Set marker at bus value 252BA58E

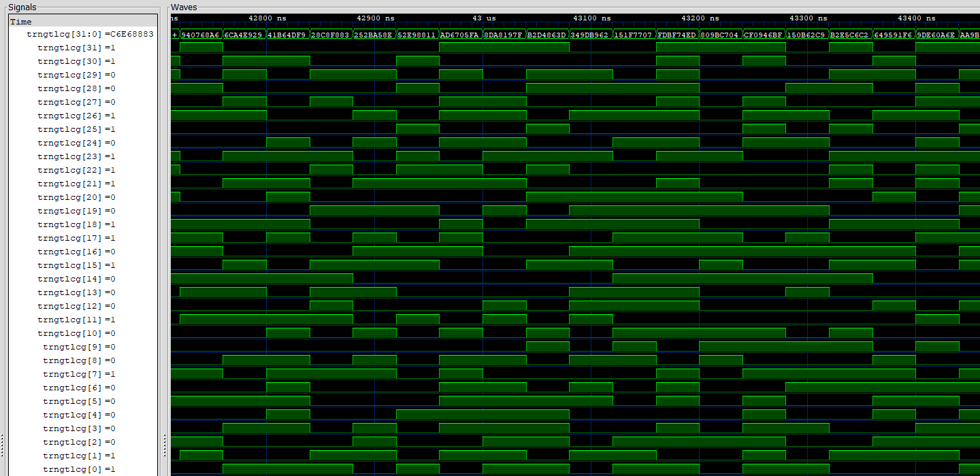pyautogui.click(x=374, y=34)
